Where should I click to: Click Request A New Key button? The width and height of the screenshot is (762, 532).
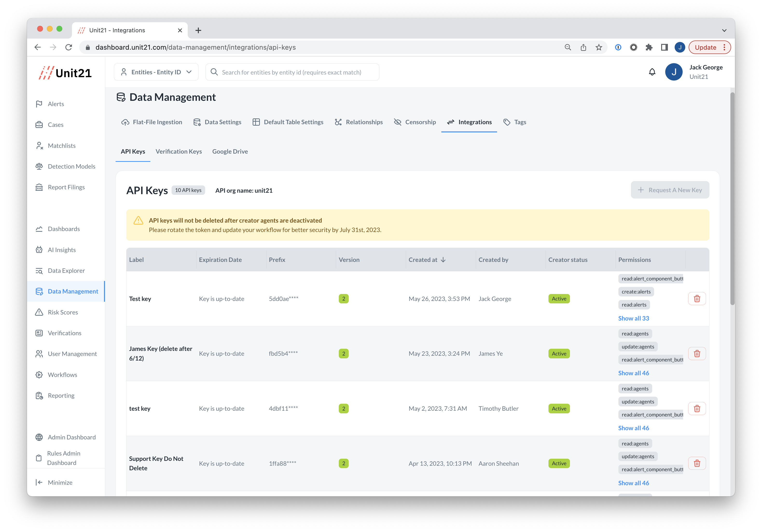[x=670, y=190]
